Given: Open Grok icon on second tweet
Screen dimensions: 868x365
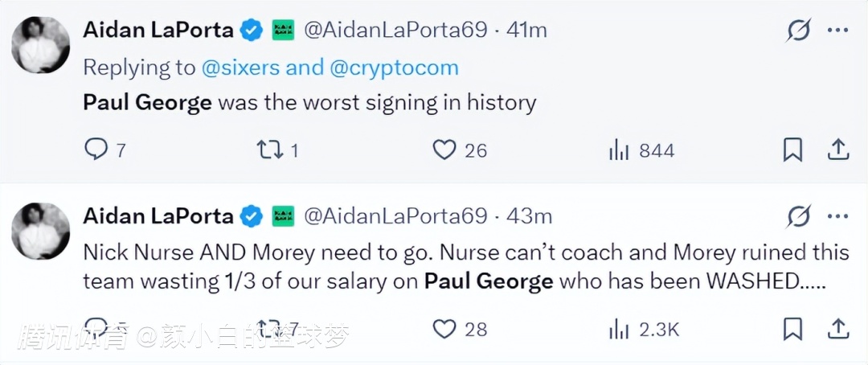Looking at the screenshot, I should point(798,216).
